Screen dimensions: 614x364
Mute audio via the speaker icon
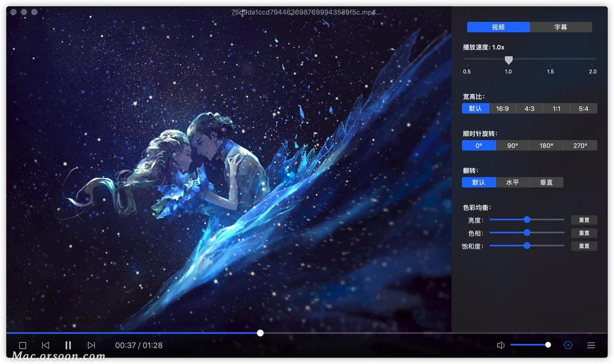501,345
